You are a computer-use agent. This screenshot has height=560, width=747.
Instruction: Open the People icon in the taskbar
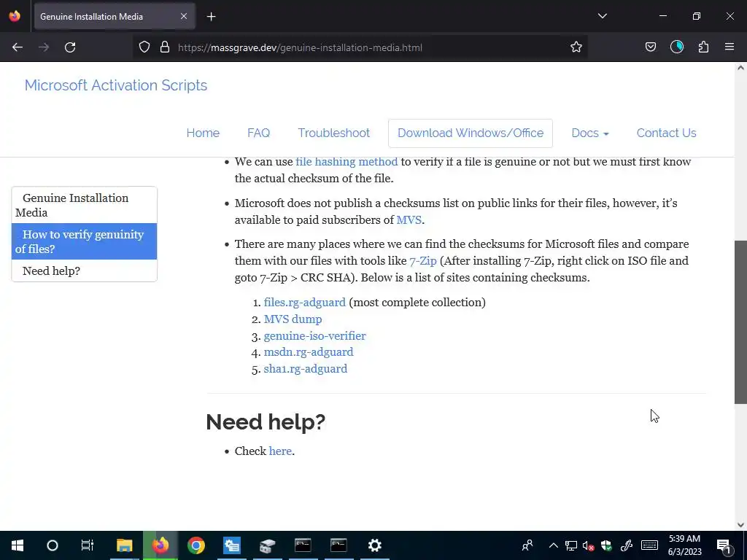[527, 545]
